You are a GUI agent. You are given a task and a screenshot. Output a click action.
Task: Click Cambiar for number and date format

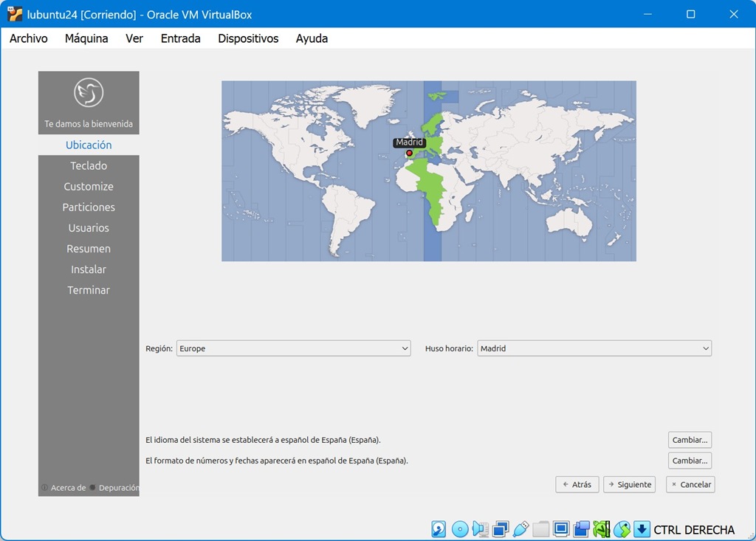click(690, 461)
